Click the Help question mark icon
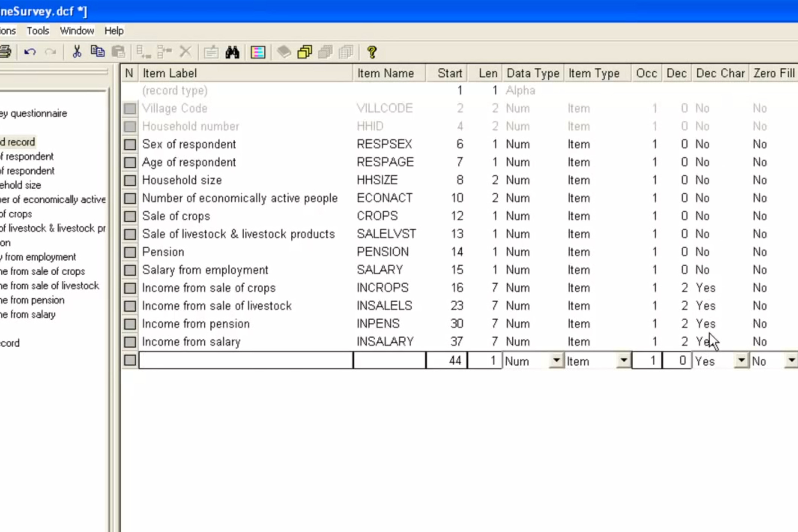Viewport: 798px width, 532px height. (x=372, y=52)
